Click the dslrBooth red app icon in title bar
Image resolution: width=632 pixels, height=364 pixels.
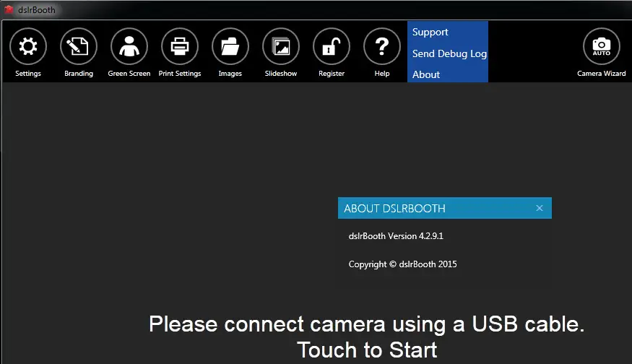click(x=9, y=9)
